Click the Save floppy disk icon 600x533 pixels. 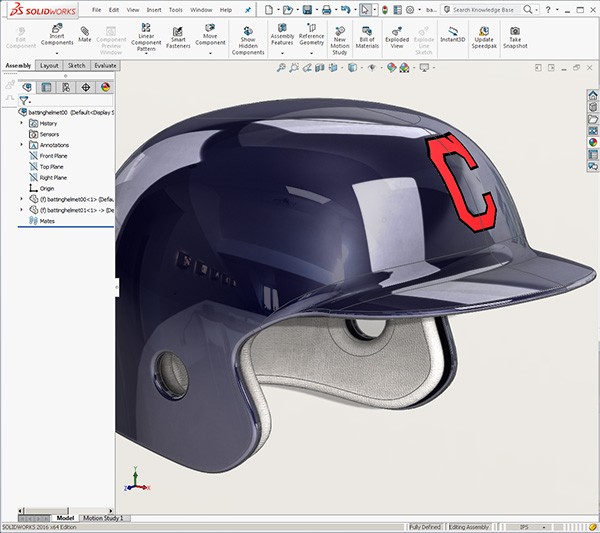point(307,10)
